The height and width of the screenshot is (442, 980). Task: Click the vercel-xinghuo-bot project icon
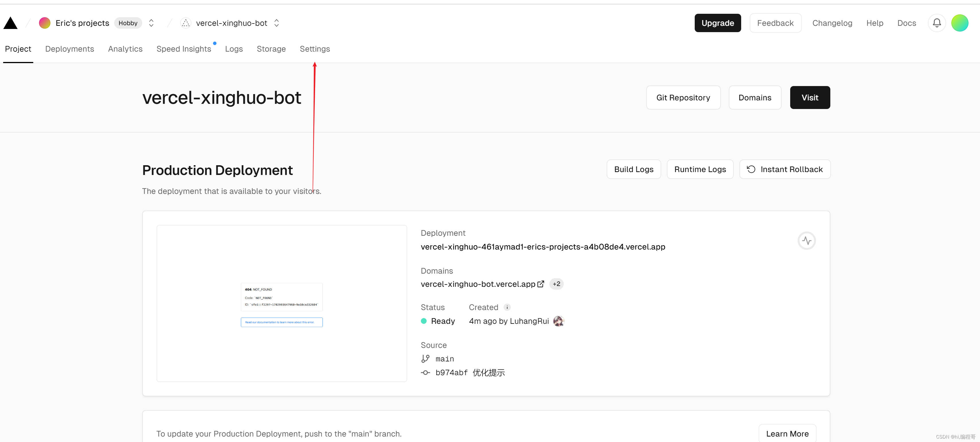(186, 23)
